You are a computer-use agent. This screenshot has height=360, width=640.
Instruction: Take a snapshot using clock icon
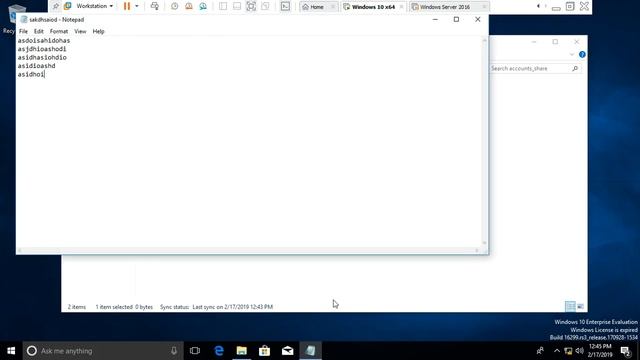(x=174, y=6)
